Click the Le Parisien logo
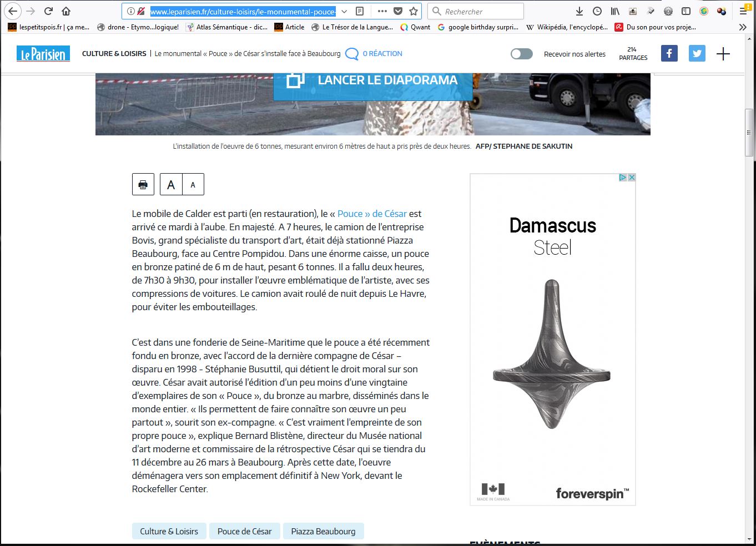Screen dimensions: 756x546 43,54
